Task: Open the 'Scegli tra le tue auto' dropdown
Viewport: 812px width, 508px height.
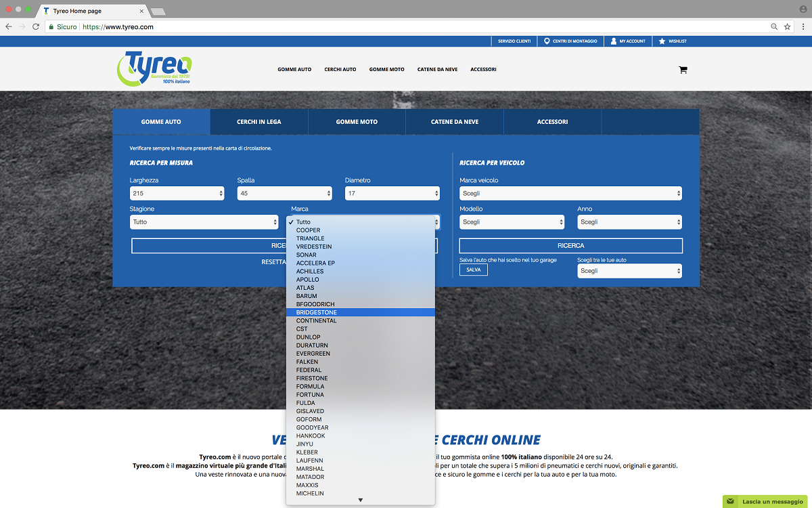Action: [x=630, y=271]
